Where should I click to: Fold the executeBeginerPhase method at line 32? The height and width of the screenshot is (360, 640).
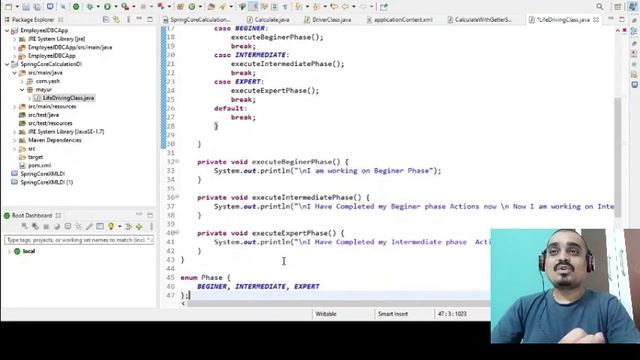177,162
